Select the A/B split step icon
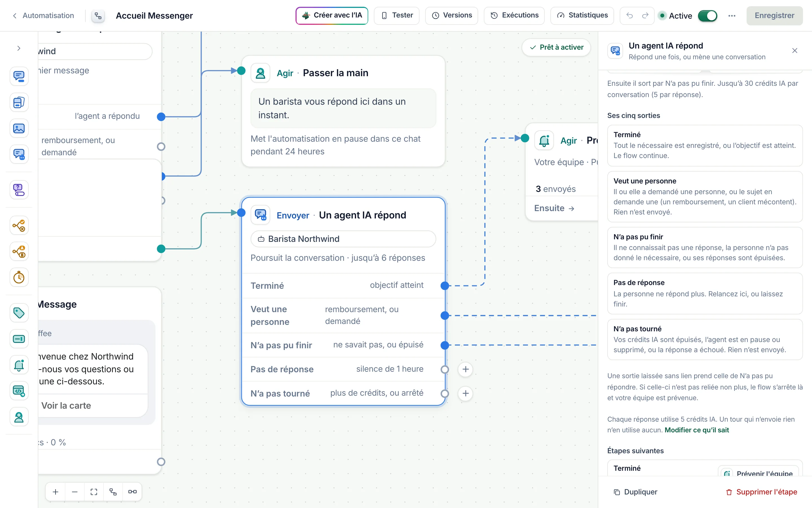The image size is (812, 508). pyautogui.click(x=19, y=251)
